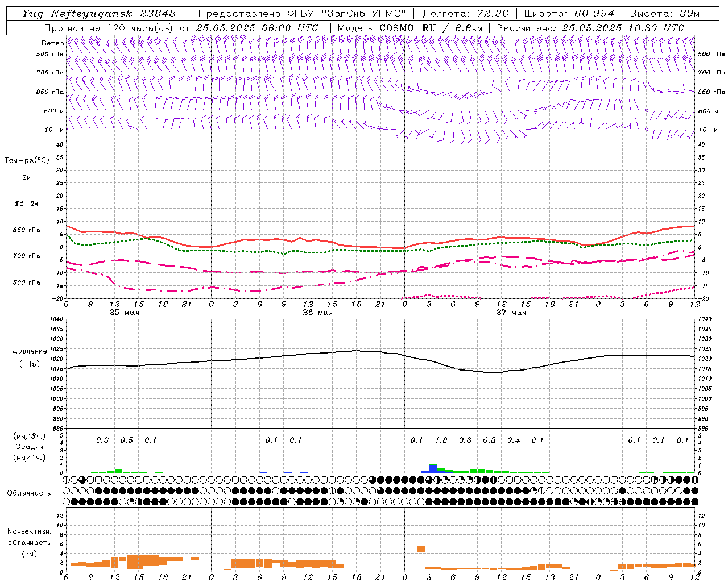Image resolution: width=728 pixels, height=582 pixels.
Task: Click the Долгота: 72.36 header field
Action: coord(465,14)
